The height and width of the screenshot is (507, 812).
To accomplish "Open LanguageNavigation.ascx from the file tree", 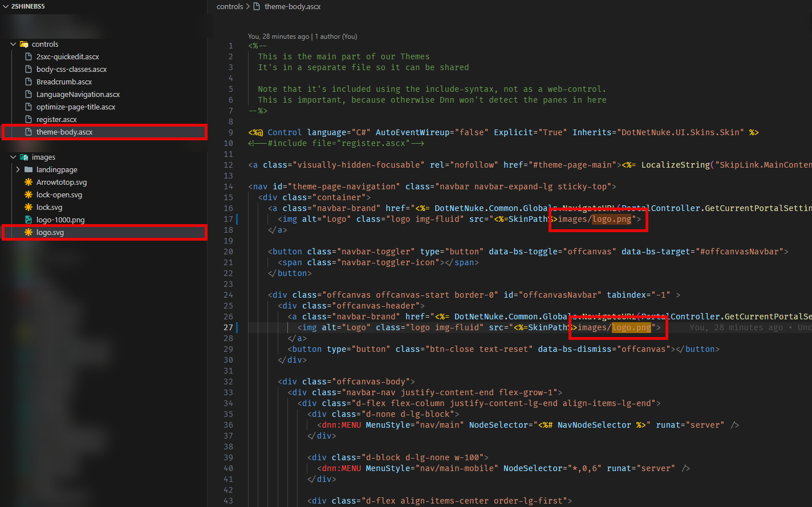I will [78, 95].
